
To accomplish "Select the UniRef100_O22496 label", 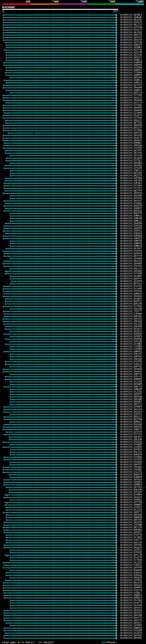I will click(x=131, y=67).
